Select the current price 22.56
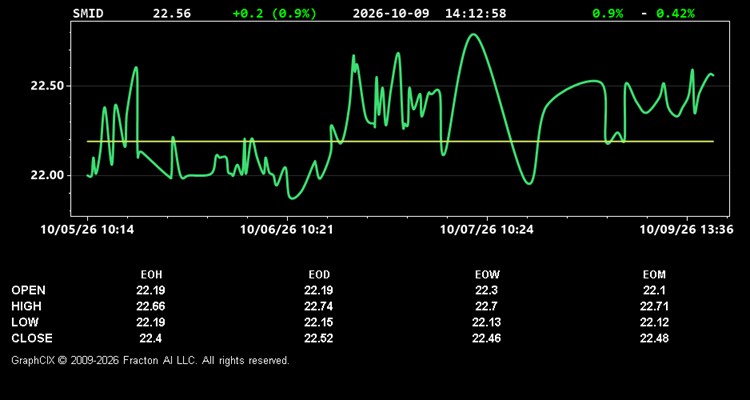Screen dimensions: 750x400 pos(172,13)
